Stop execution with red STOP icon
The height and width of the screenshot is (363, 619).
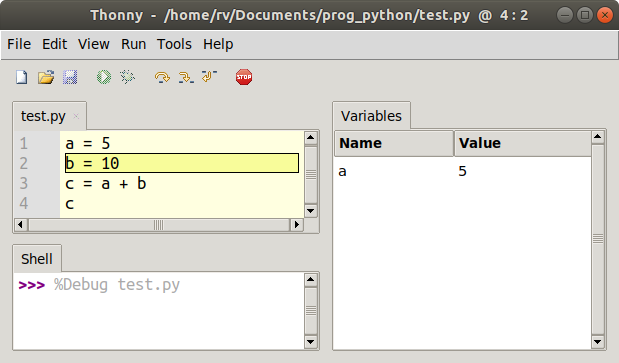[244, 77]
